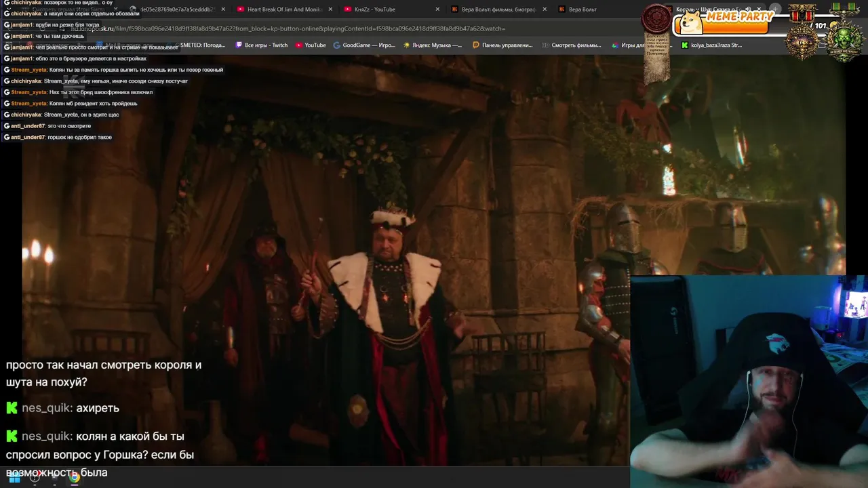868x488 pixels.
Task: Open the "Игры для" bookmark
Action: pyautogui.click(x=627, y=45)
